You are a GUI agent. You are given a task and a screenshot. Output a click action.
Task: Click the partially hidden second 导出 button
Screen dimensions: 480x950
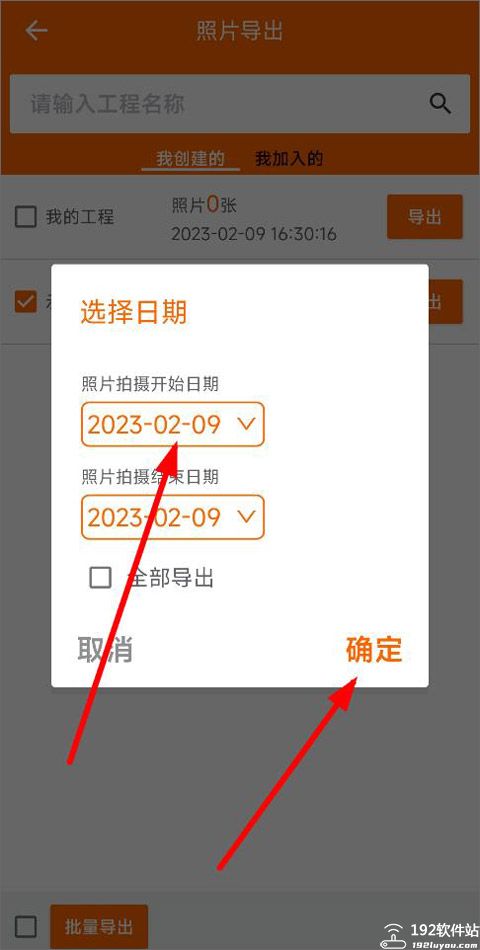pyautogui.click(x=445, y=301)
